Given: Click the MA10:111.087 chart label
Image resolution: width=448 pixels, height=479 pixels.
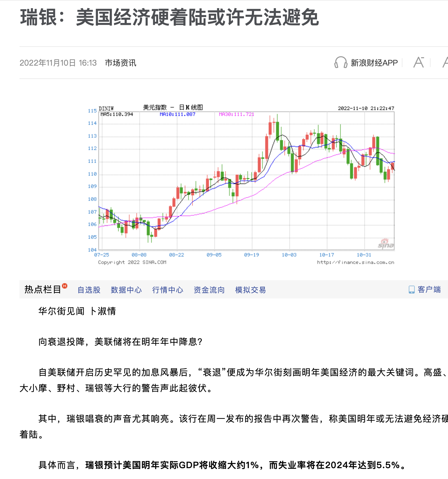Looking at the screenshot, I should 177,114.
